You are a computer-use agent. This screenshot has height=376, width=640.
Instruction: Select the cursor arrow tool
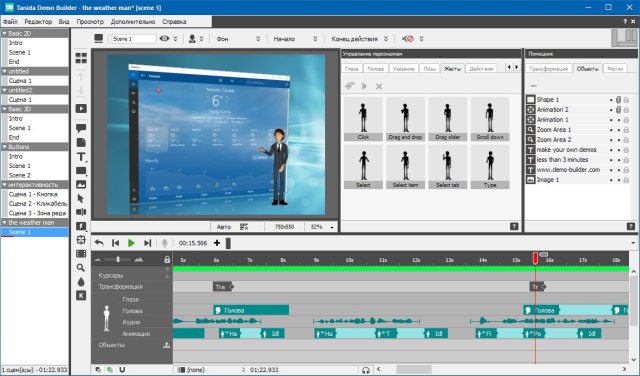click(x=81, y=198)
